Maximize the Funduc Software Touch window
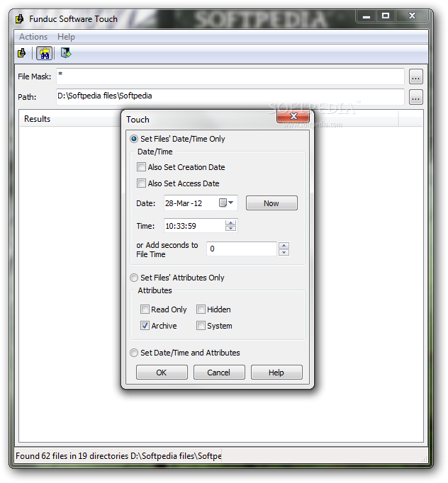This screenshot has width=448, height=483. pos(386,16)
